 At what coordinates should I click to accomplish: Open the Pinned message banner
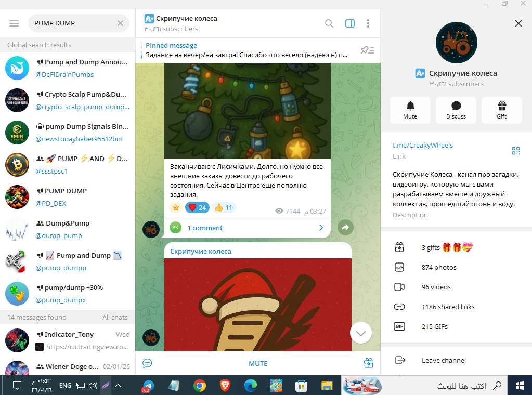(x=246, y=50)
